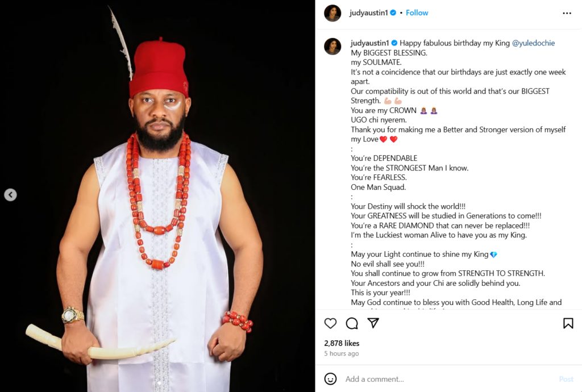582x392 pixels.
Task: Share post via paper plane icon
Action: (x=373, y=323)
